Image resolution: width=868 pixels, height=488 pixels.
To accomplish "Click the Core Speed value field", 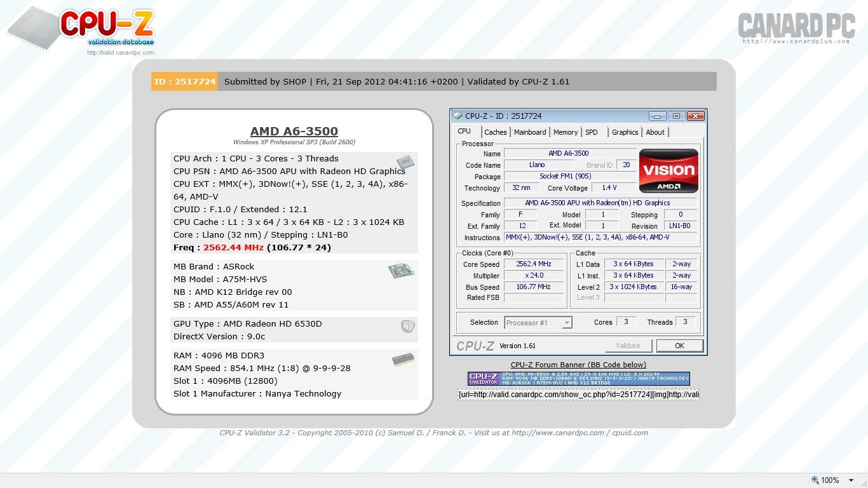I will (x=534, y=264).
